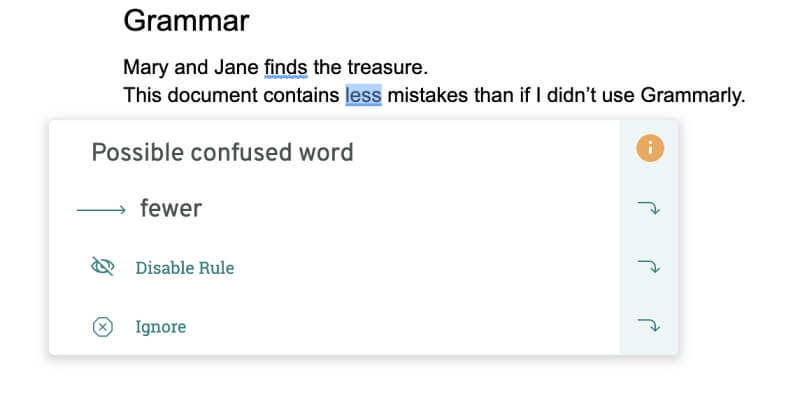
Task: Click the underlined word "finds"
Action: pyautogui.click(x=286, y=67)
